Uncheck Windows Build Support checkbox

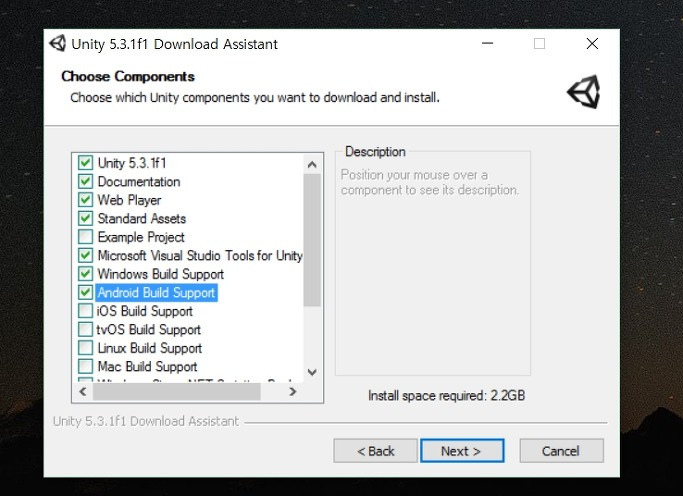(85, 274)
